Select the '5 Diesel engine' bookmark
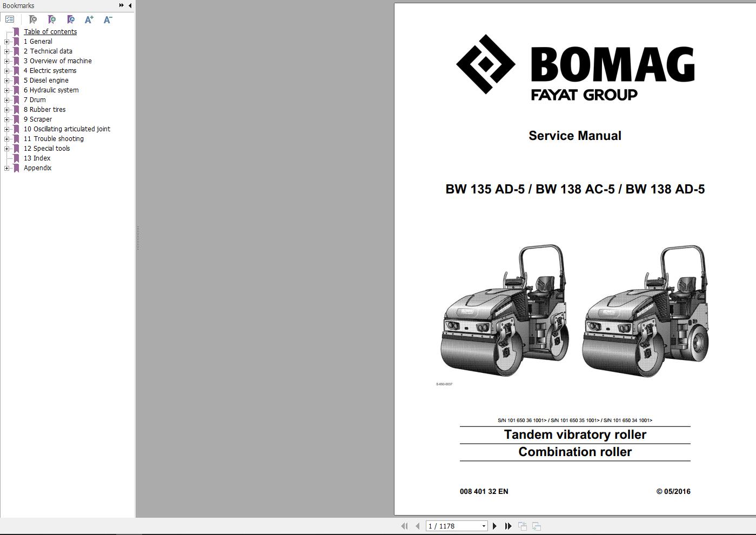 point(46,81)
